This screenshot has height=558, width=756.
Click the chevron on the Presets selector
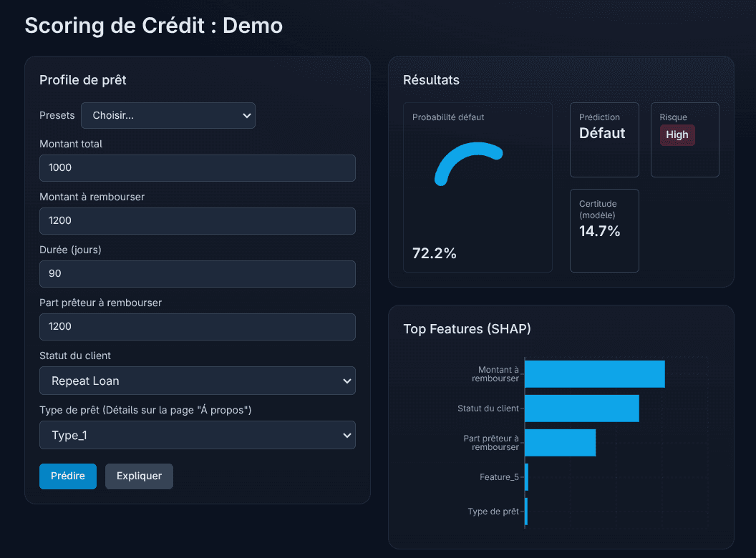click(247, 115)
